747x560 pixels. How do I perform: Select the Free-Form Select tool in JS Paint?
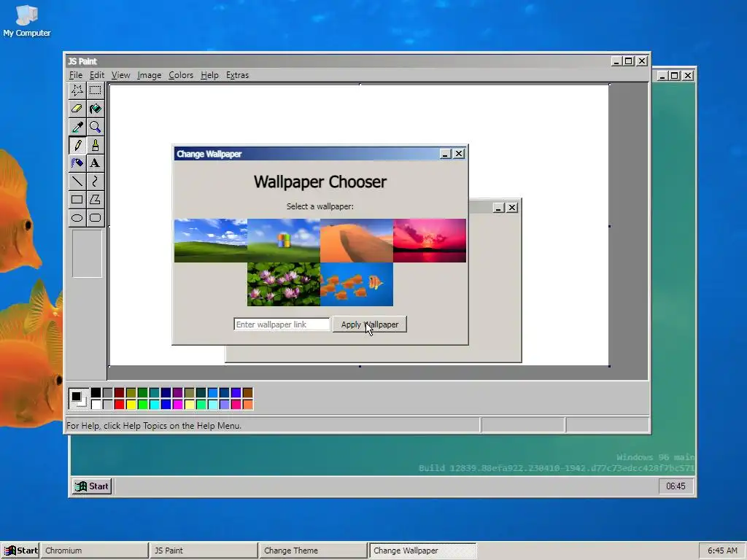tap(77, 90)
